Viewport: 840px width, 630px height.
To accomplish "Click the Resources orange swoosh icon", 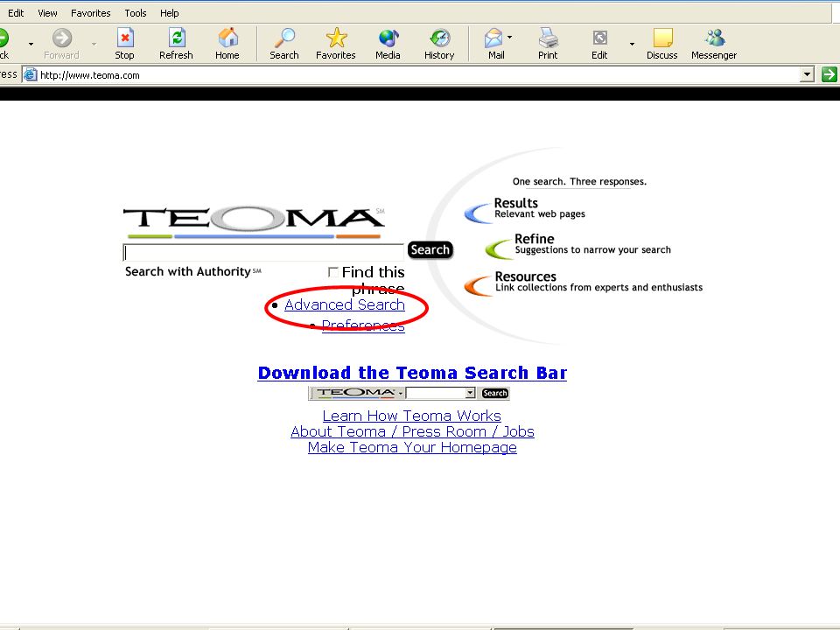I will coord(478,285).
